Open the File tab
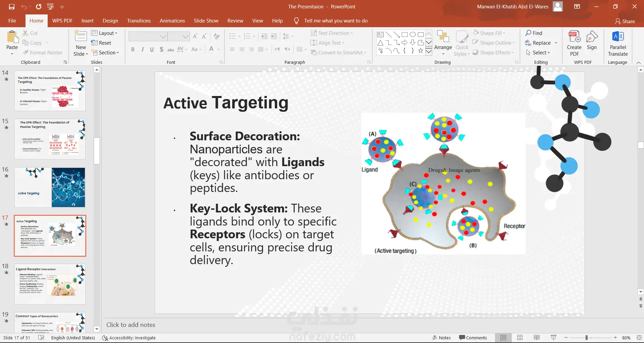 coord(12,21)
